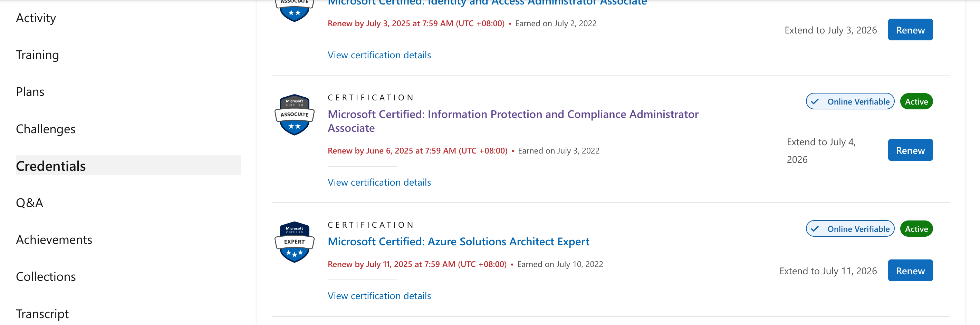The image size is (980, 325).
Task: Renew certification extending to July 3, 2026
Action: tap(910, 30)
